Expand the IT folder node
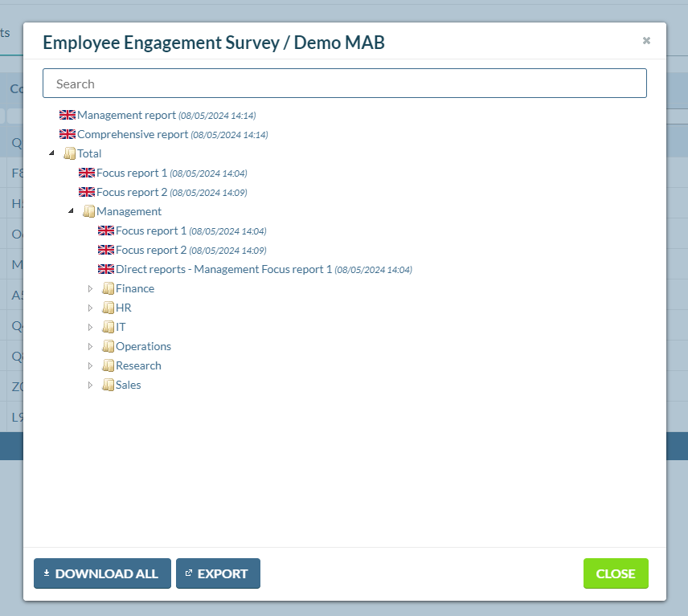The image size is (688, 616). click(90, 327)
